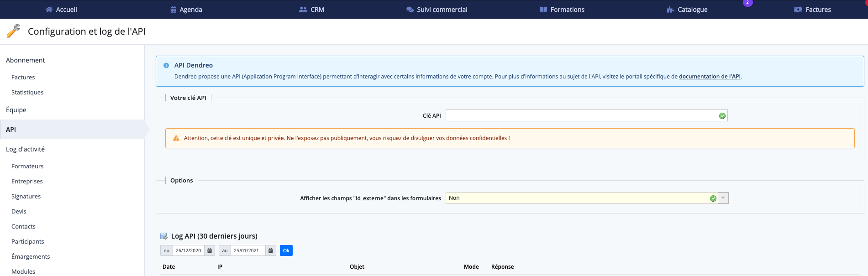Open Abonnement in the sidebar
The width and height of the screenshot is (868, 276).
point(26,60)
